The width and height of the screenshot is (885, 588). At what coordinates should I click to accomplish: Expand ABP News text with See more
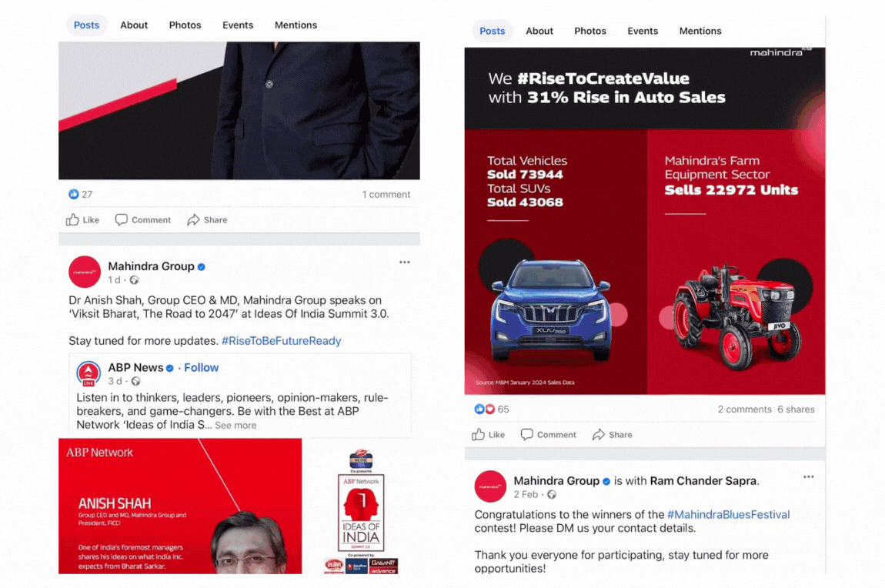point(235,426)
